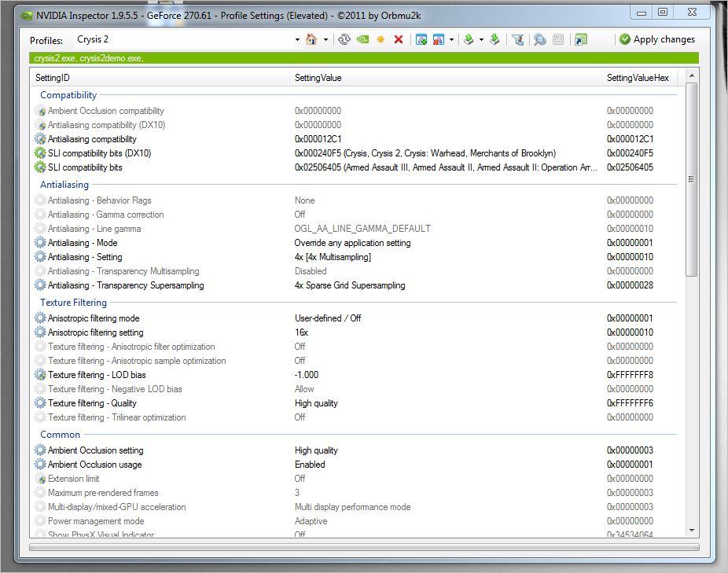Click the magnifier gear scan icon
The width and height of the screenshot is (728, 573).
539,39
